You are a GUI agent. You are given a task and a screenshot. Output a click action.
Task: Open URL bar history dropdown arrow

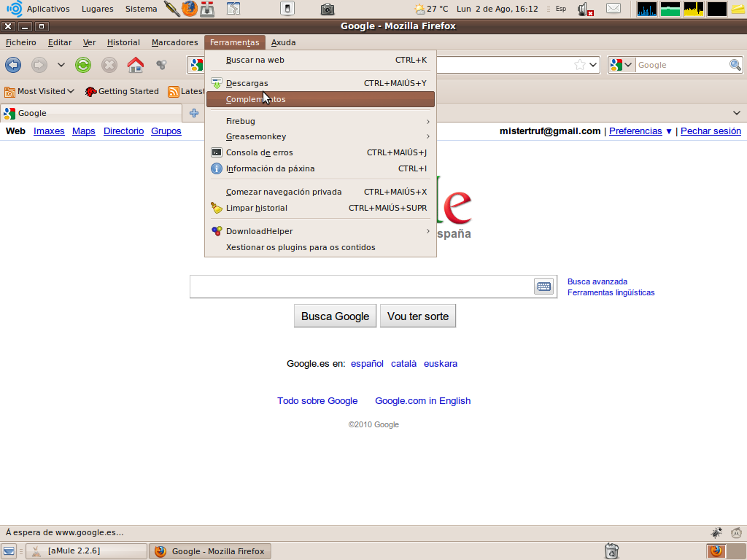tap(593, 65)
